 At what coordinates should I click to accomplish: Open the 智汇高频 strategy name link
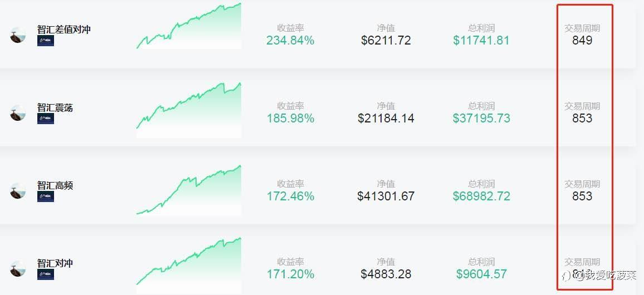(x=55, y=185)
